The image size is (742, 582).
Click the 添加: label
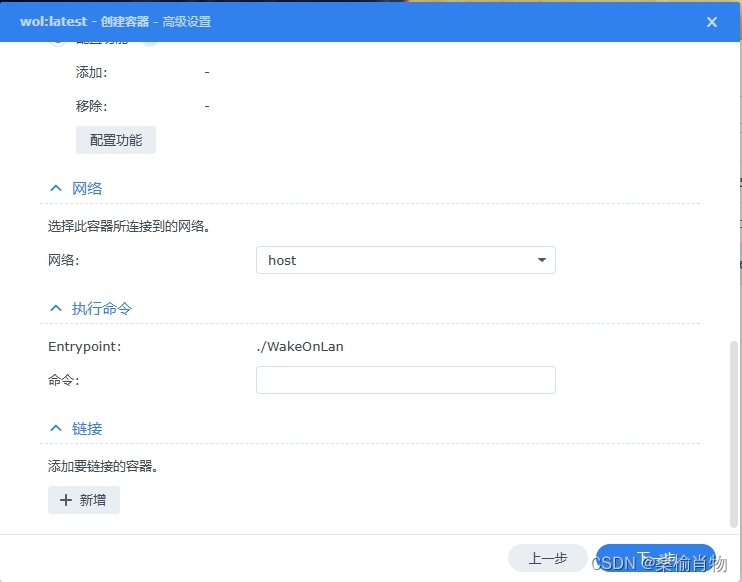91,72
